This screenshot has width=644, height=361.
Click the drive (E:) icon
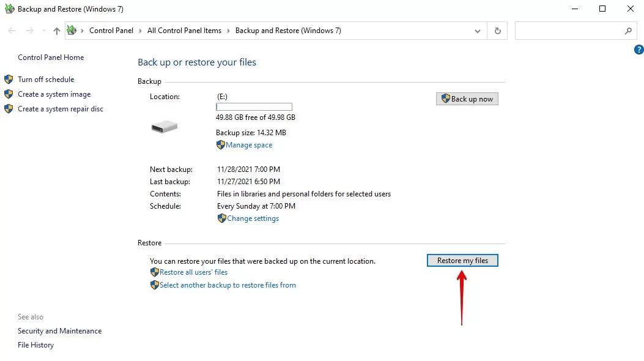pyautogui.click(x=165, y=127)
